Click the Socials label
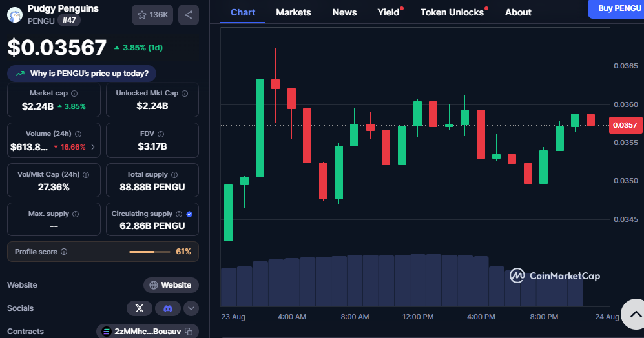The height and width of the screenshot is (338, 644). 21,308
